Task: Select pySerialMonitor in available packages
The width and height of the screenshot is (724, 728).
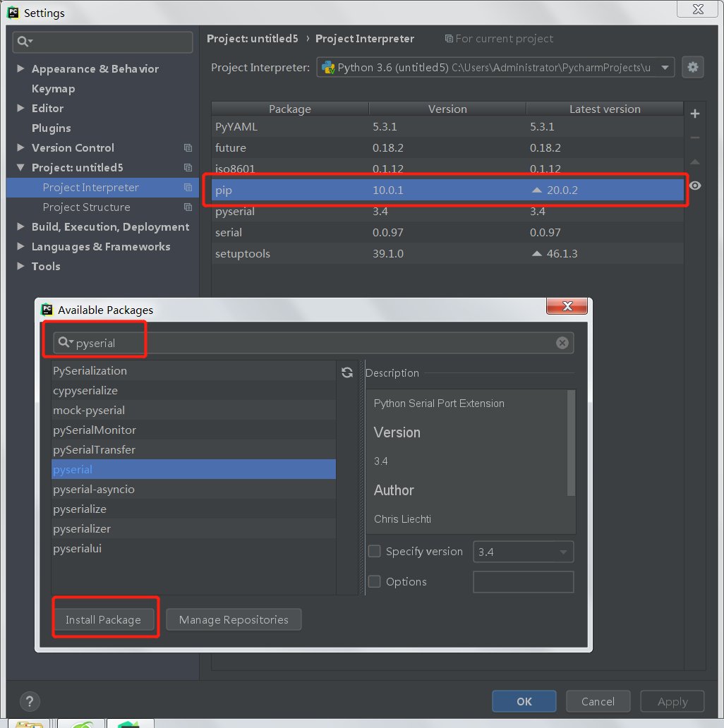Action: (x=193, y=430)
